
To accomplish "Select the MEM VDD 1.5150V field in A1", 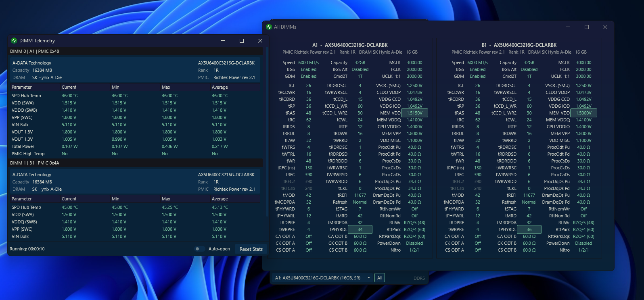I will point(415,113).
